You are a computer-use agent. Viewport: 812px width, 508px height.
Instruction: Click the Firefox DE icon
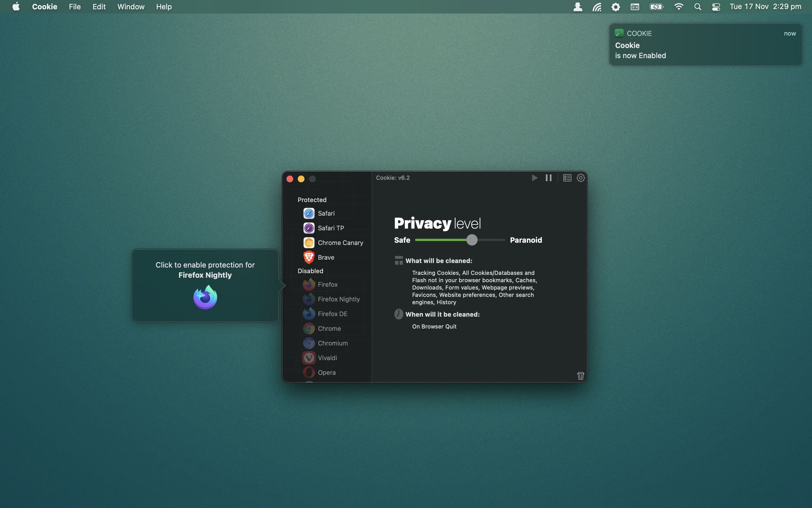click(x=309, y=314)
